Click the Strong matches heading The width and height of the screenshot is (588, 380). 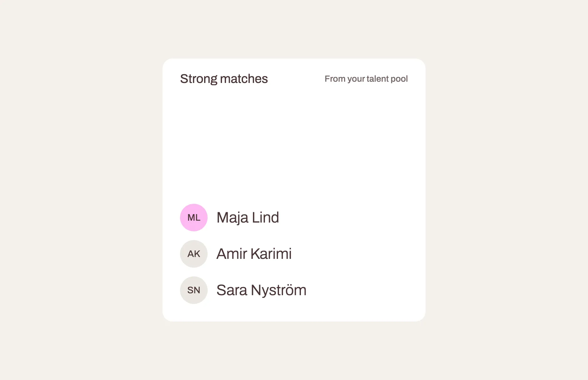pos(224,79)
